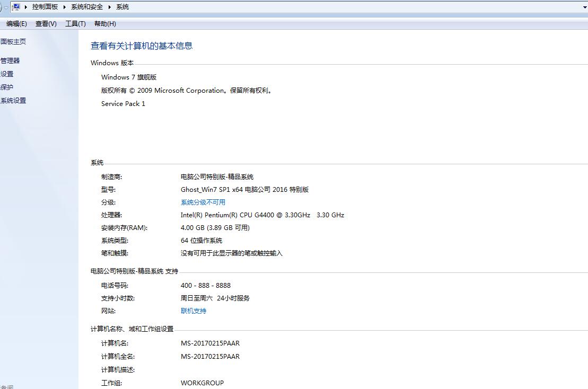Go to 控制面板 breadcrumb
Screen dimensions: 588x389
point(45,7)
